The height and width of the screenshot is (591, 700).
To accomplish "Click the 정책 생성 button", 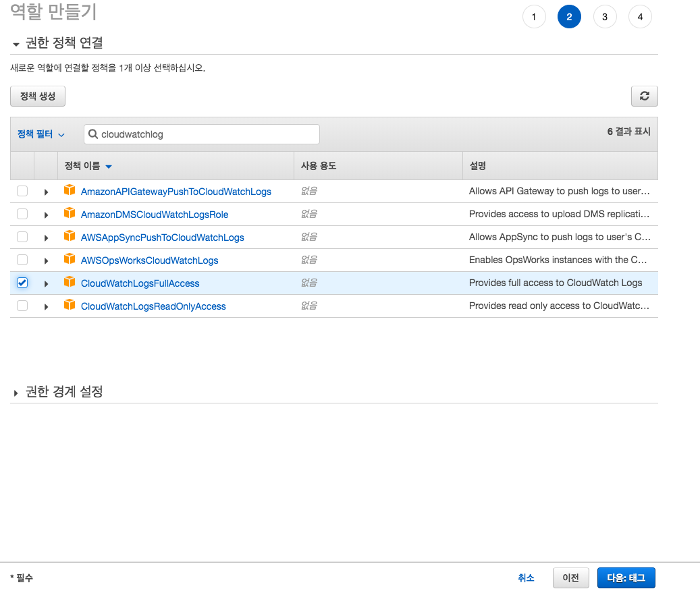I will 38,96.
